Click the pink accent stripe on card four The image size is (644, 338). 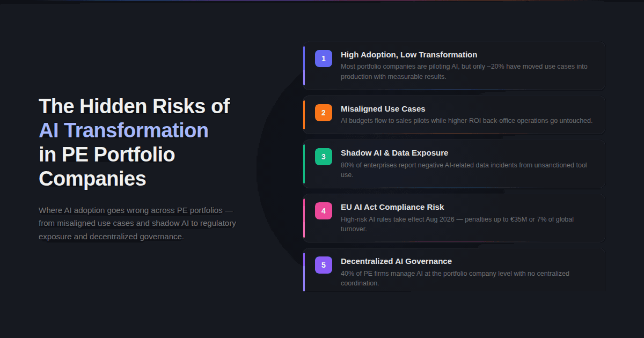pos(304,218)
